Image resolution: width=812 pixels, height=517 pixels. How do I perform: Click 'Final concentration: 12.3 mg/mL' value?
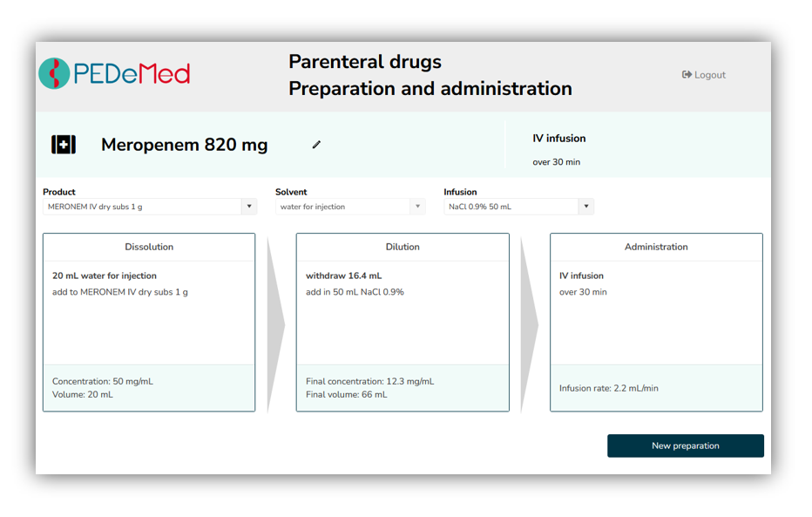(369, 381)
